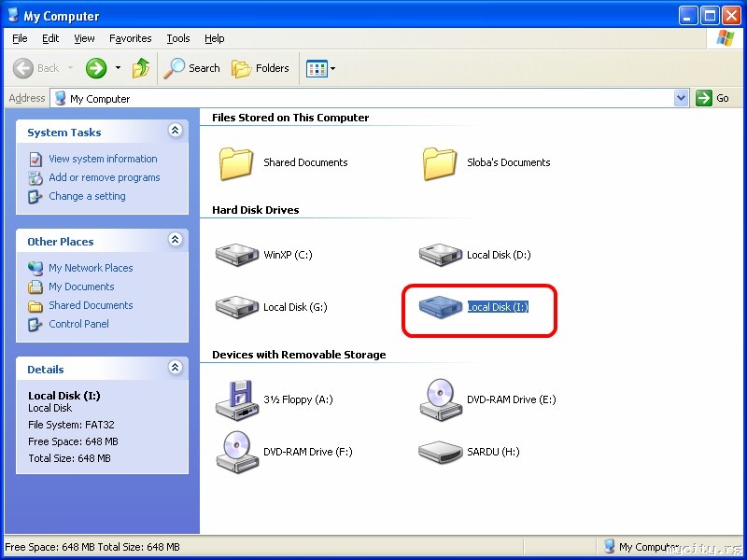Select the WinXP (C:) label text
This screenshot has width=747, height=560.
coord(288,255)
